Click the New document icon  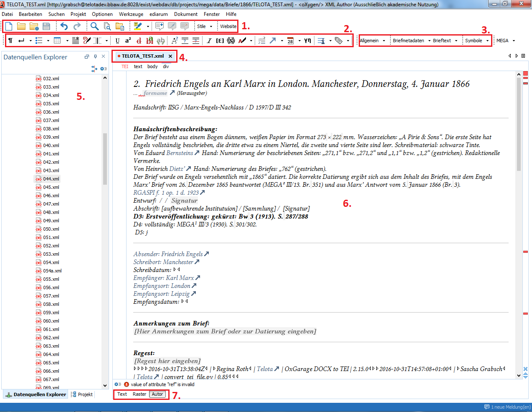(x=9, y=26)
